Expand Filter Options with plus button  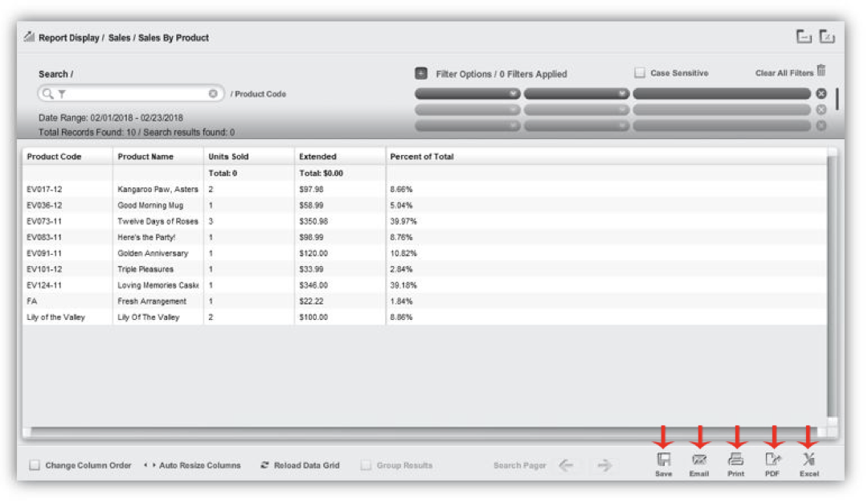(x=421, y=73)
